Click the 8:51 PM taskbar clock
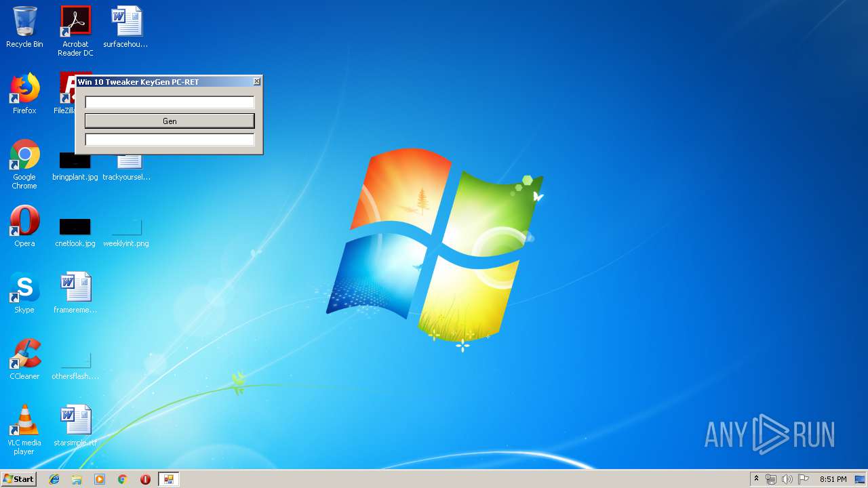Viewport: 868px width, 488px height. [x=833, y=479]
